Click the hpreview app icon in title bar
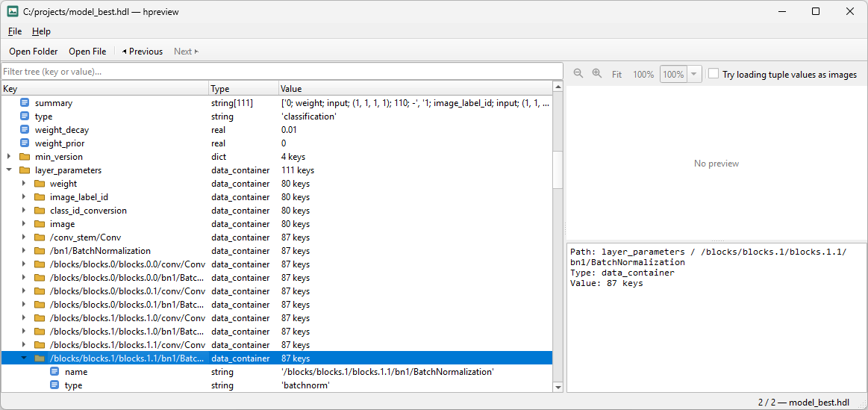The image size is (868, 410). click(x=12, y=11)
